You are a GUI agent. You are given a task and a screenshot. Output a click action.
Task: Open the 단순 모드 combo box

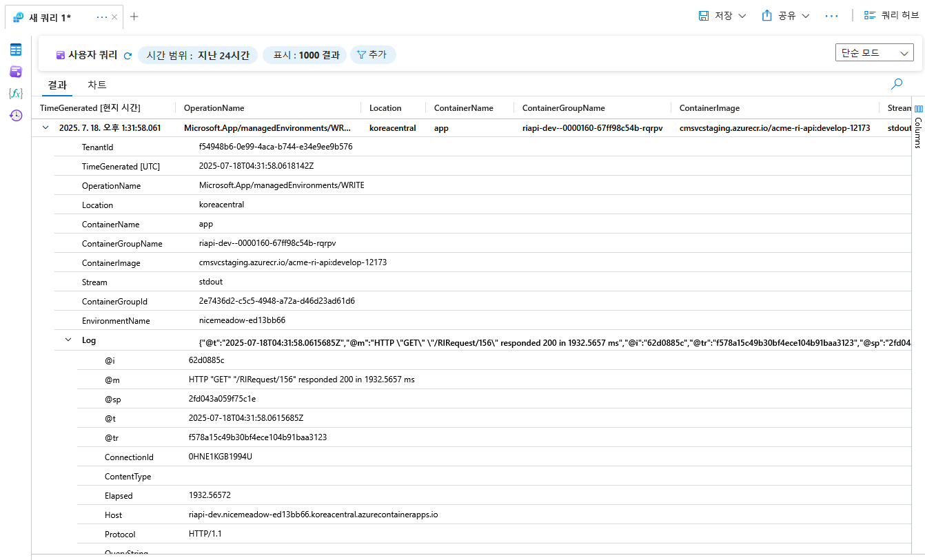click(x=874, y=53)
